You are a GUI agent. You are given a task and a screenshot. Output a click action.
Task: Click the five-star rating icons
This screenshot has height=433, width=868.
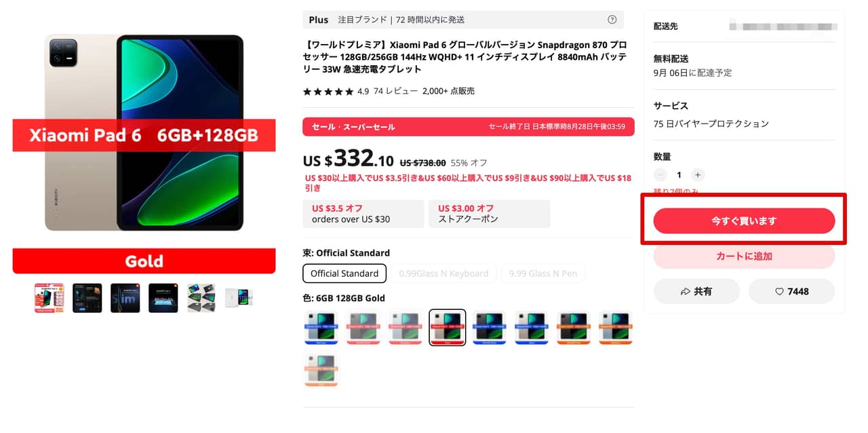[x=328, y=91]
